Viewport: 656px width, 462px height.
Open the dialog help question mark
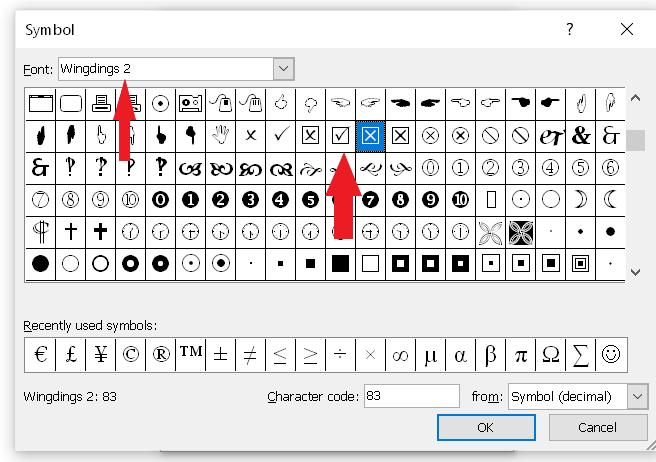pyautogui.click(x=569, y=29)
